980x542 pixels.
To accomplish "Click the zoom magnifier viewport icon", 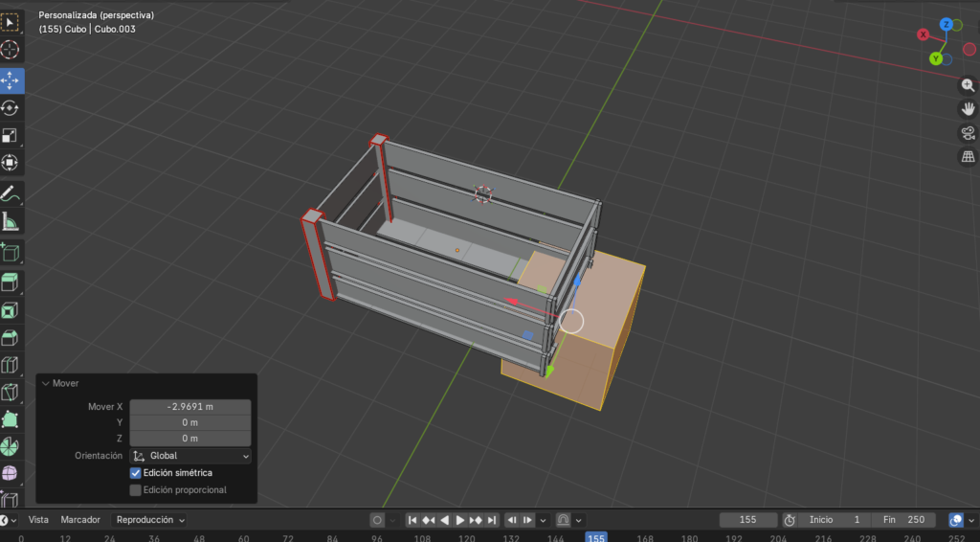I will [x=968, y=85].
